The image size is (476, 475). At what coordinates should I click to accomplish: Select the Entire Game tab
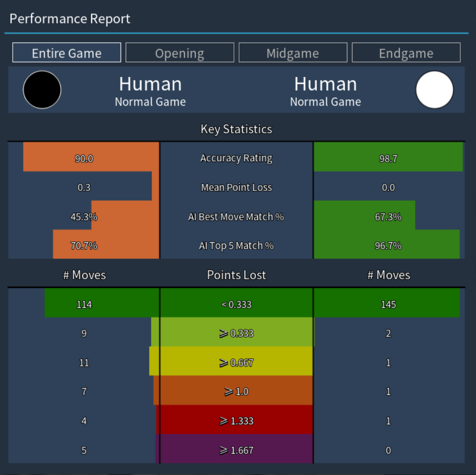[66, 52]
